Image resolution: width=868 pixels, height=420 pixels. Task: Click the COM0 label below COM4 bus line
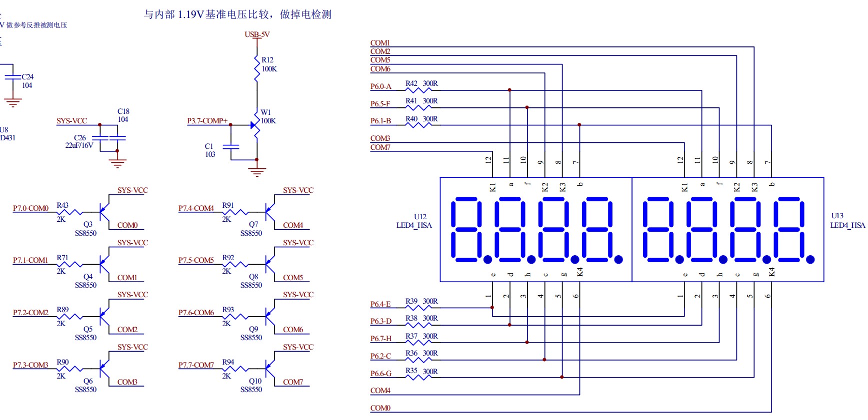coord(380,408)
